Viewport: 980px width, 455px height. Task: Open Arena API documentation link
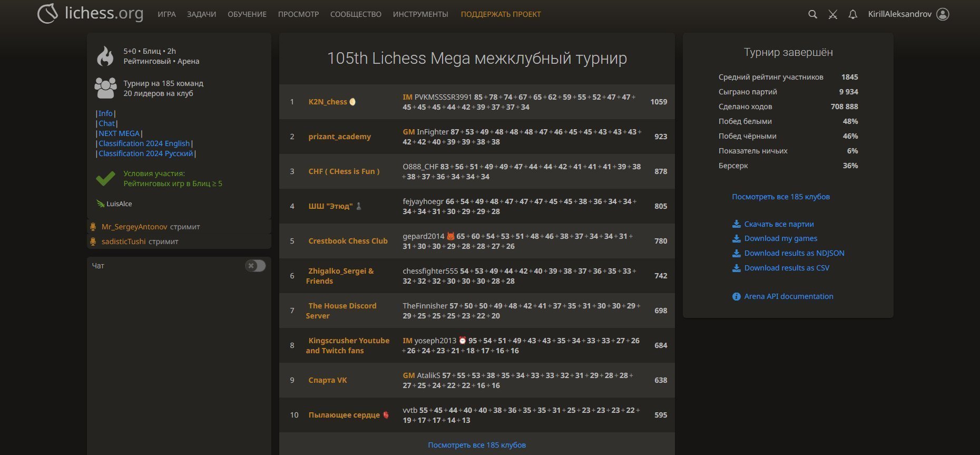[789, 296]
